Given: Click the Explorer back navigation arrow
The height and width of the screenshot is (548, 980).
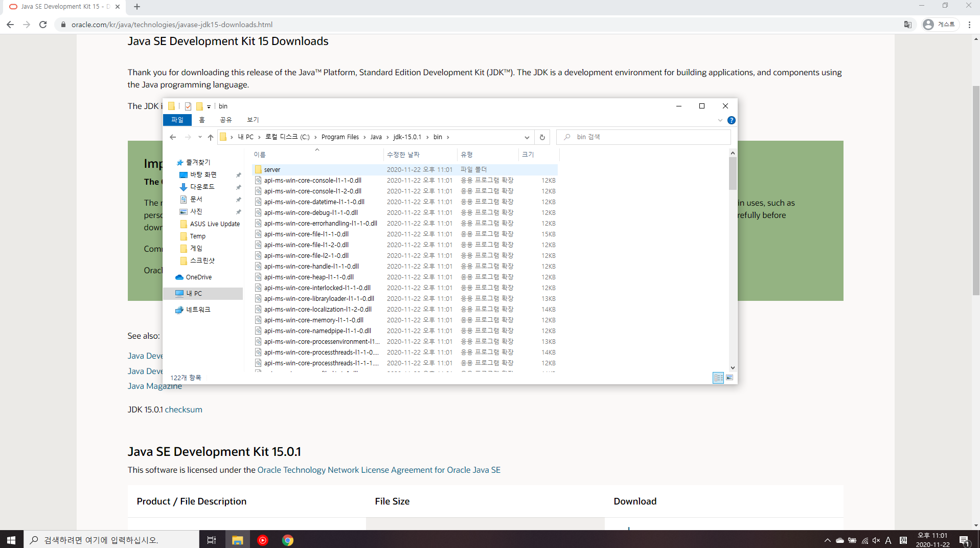Looking at the screenshot, I should pyautogui.click(x=173, y=137).
